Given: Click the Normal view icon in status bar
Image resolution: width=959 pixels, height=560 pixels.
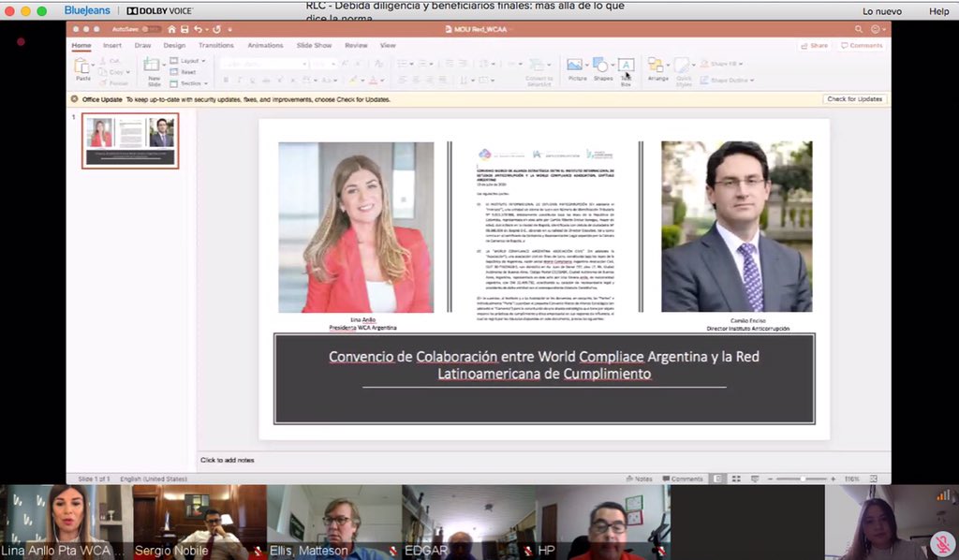Looking at the screenshot, I should [x=718, y=479].
